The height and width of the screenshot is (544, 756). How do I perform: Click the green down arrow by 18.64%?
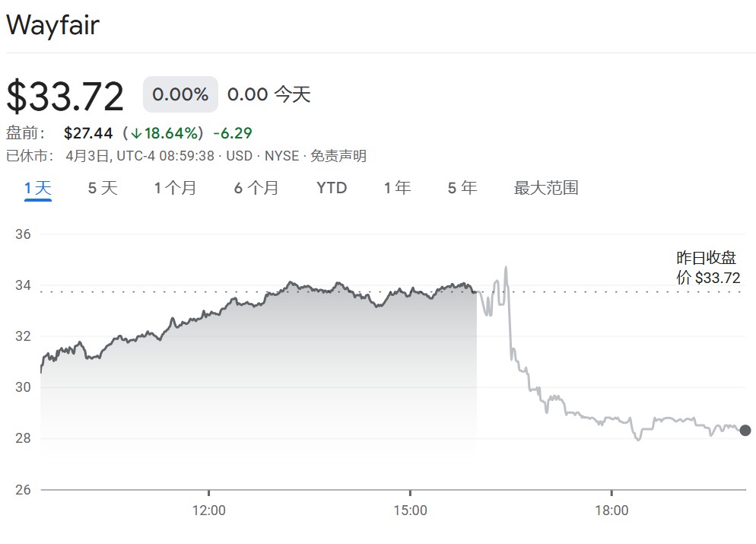pos(136,133)
